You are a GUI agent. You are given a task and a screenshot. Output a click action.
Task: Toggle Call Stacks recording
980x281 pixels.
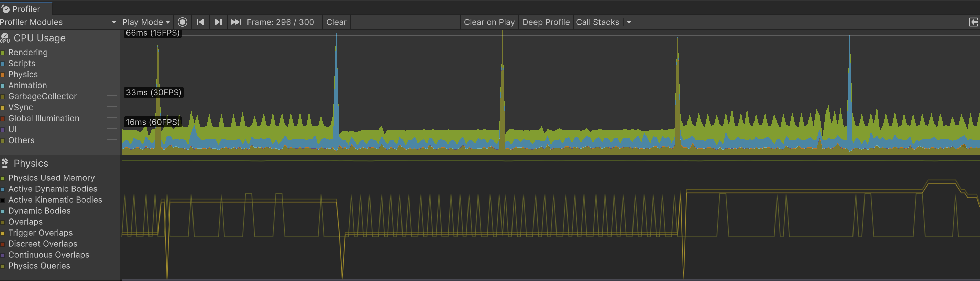coord(598,22)
